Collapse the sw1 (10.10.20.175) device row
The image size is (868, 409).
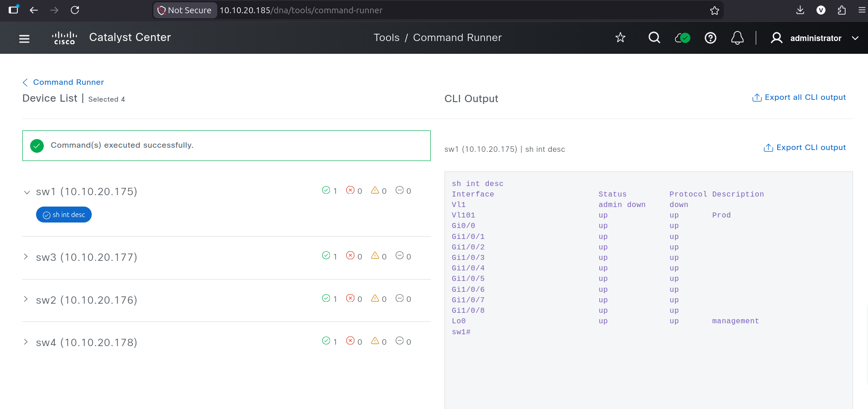click(x=27, y=192)
